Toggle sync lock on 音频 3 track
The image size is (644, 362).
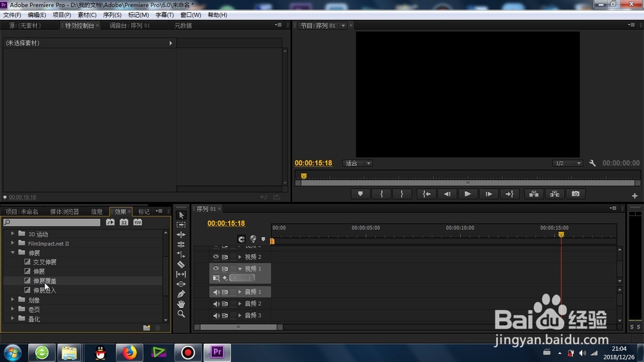pyautogui.click(x=225, y=316)
